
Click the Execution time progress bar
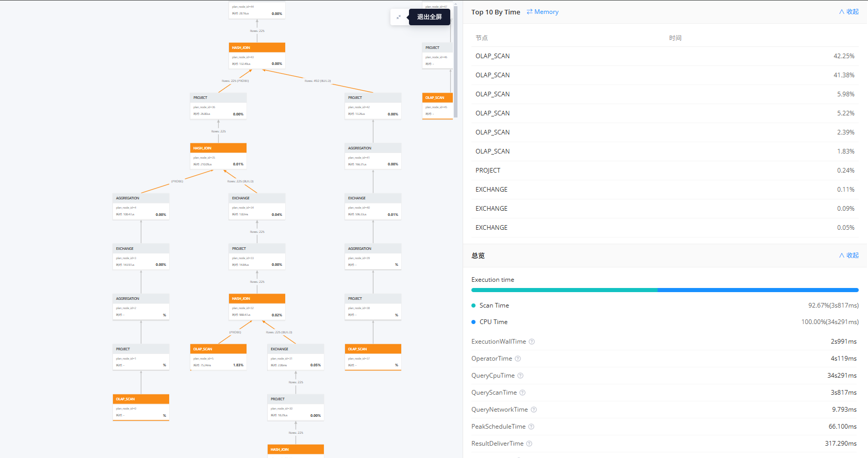pyautogui.click(x=664, y=290)
